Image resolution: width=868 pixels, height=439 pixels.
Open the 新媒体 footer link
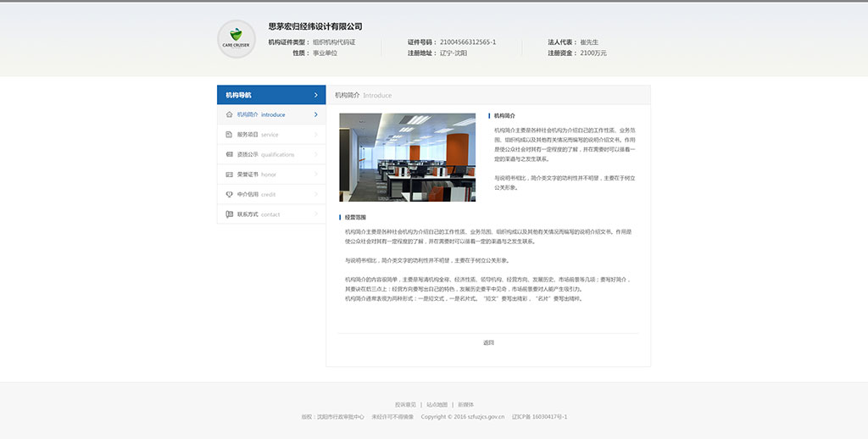[x=465, y=404]
